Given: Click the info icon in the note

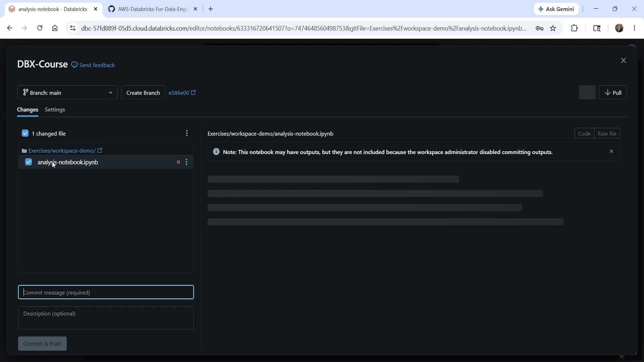Looking at the screenshot, I should click(x=216, y=152).
